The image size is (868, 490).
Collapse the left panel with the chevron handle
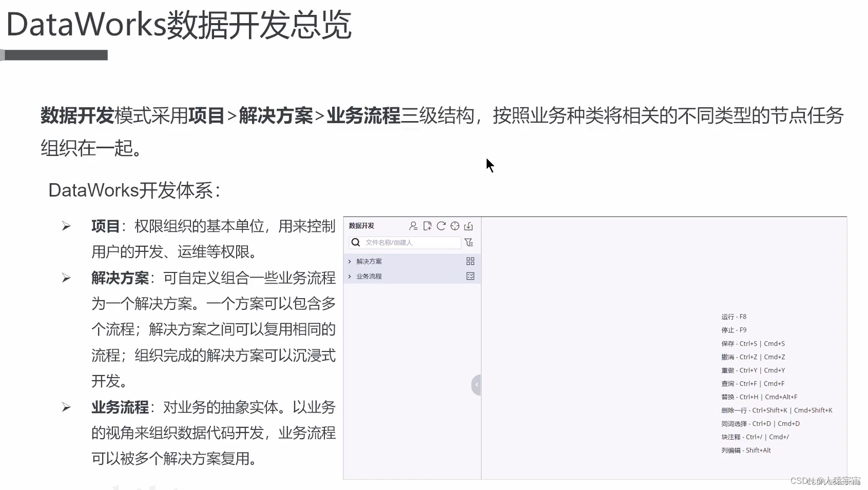click(476, 385)
